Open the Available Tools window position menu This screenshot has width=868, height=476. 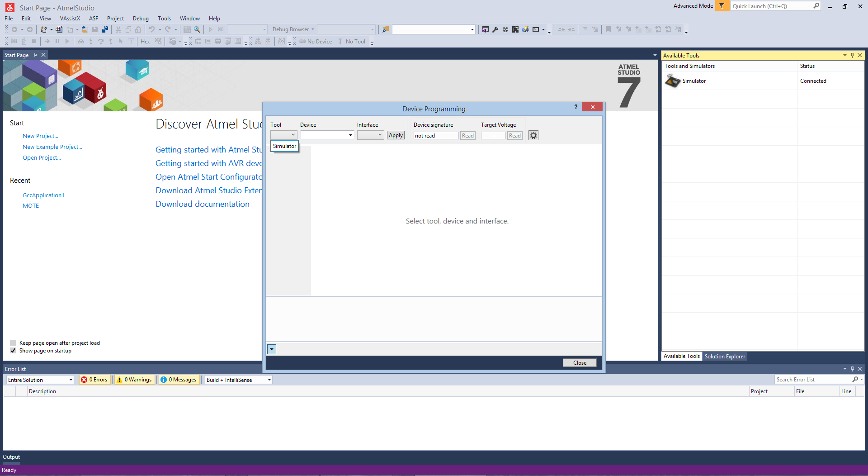[844, 55]
